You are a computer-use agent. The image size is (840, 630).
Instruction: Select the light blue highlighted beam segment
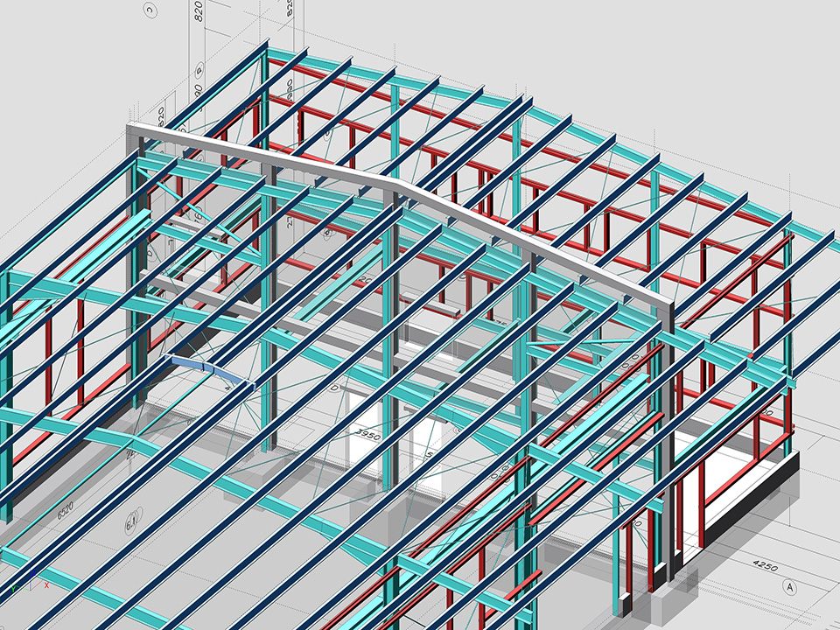[202, 367]
